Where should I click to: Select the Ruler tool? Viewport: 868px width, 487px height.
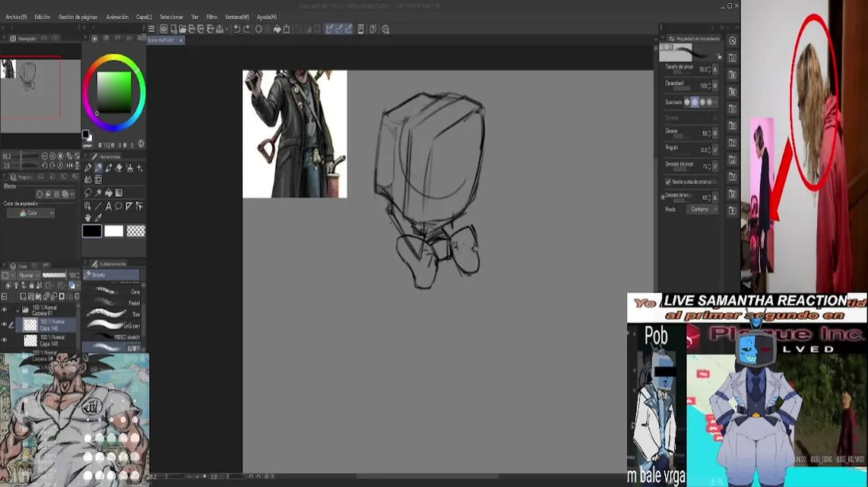[129, 206]
